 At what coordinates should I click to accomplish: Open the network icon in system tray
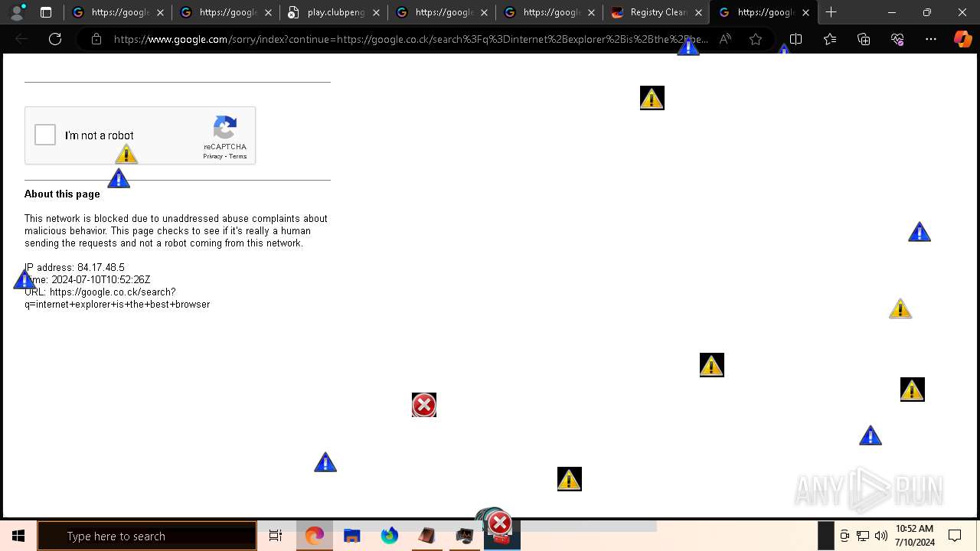click(x=863, y=536)
